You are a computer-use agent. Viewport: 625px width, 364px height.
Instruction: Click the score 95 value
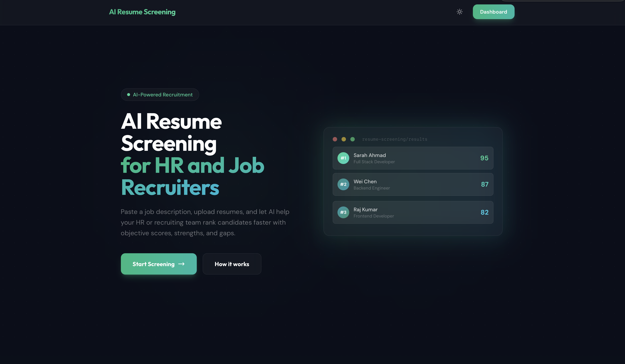484,158
